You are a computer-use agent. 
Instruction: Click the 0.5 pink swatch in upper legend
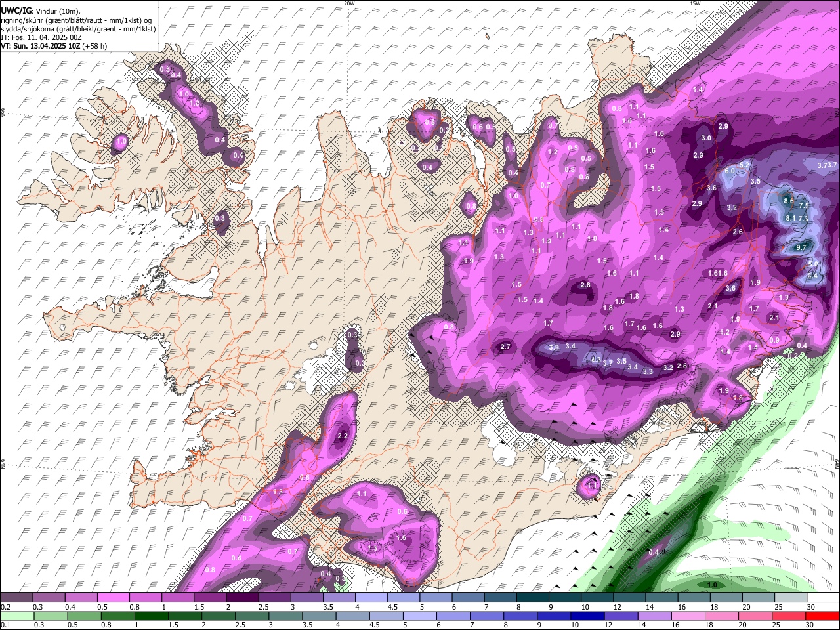coord(113,598)
